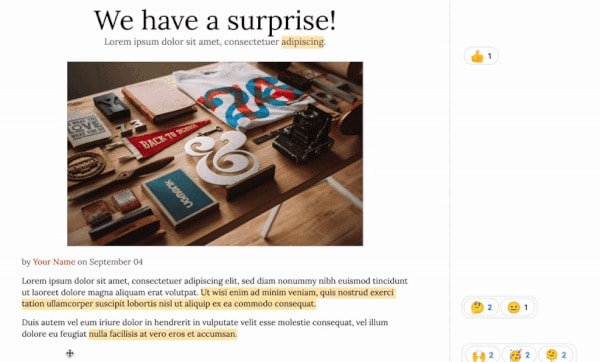Image resolution: width=600 pixels, height=362 pixels.
Task: Click highlighted nulla facilisis at vero text
Action: tap(163, 334)
